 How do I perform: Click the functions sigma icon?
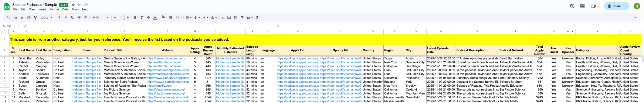click(x=257, y=17)
